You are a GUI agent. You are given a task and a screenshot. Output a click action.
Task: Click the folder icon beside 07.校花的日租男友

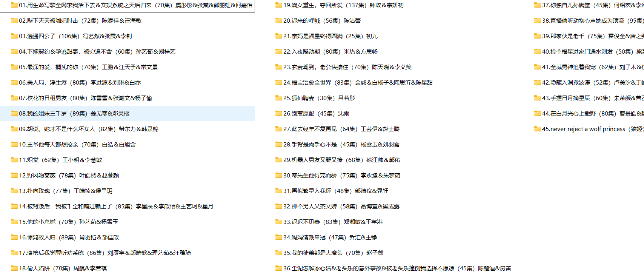click(x=14, y=98)
